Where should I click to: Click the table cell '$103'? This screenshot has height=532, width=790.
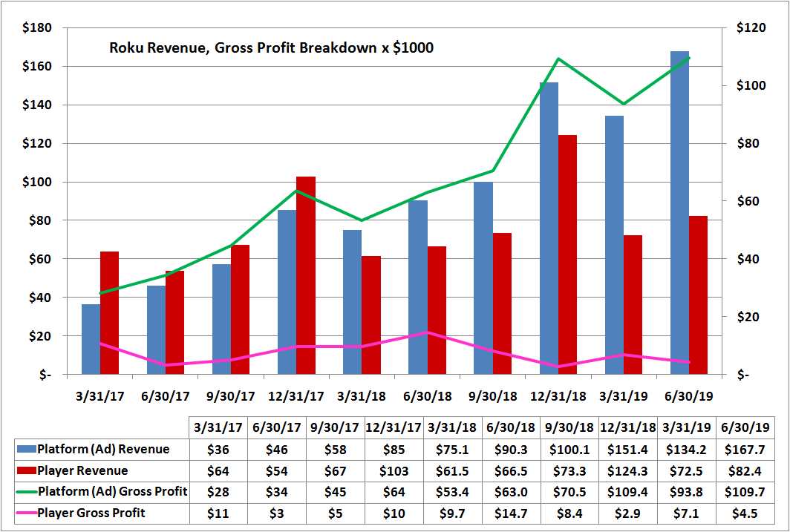pos(394,471)
